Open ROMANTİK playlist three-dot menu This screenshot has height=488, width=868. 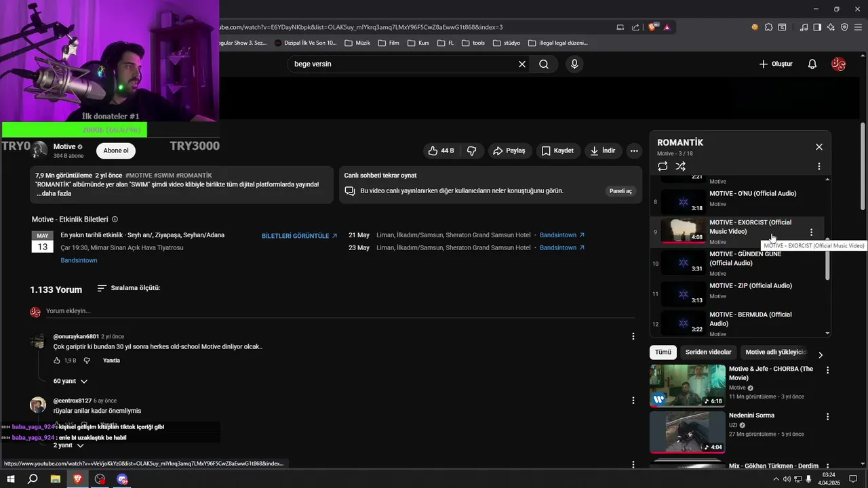pyautogui.click(x=818, y=166)
